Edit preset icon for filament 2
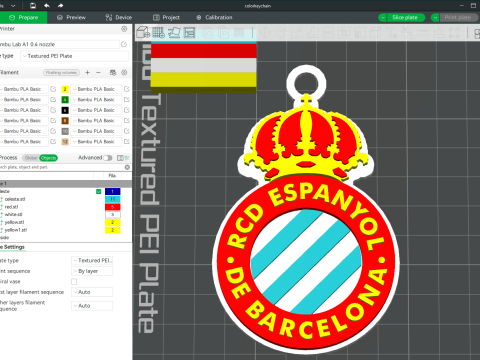480x360 pixels. point(127,89)
